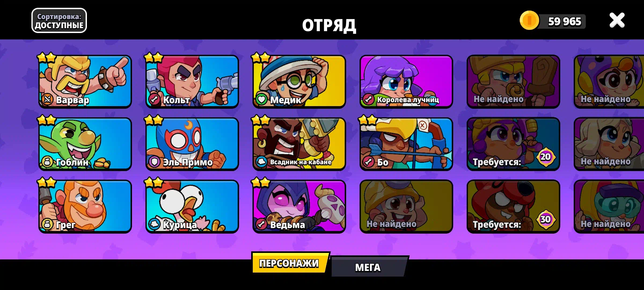Close the Отряд screen with X
Screen dimensions: 644x290
(x=617, y=20)
